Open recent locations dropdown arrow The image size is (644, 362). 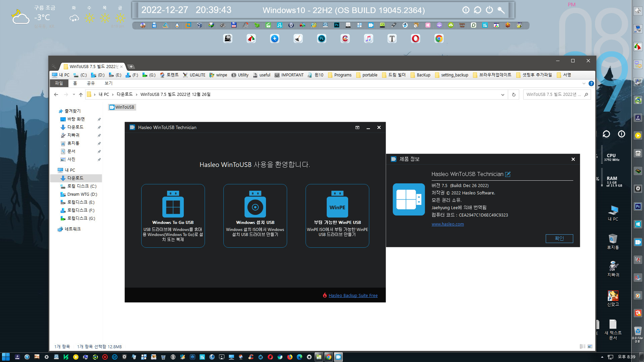pos(74,95)
